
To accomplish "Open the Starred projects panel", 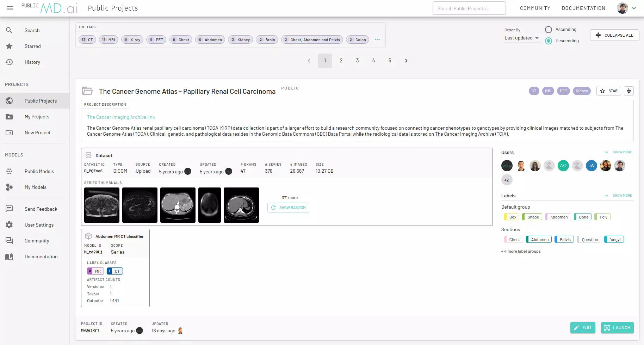I will point(33,46).
